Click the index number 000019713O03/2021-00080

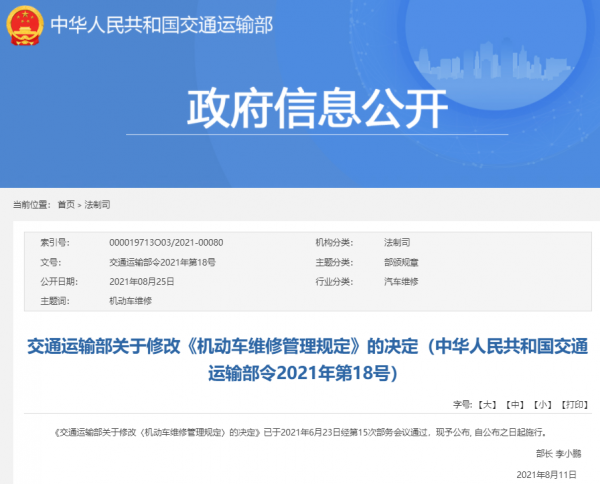pos(165,243)
